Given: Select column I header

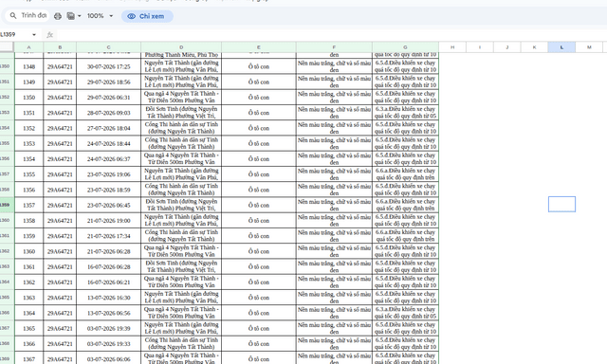Looking at the screenshot, I should coord(480,47).
